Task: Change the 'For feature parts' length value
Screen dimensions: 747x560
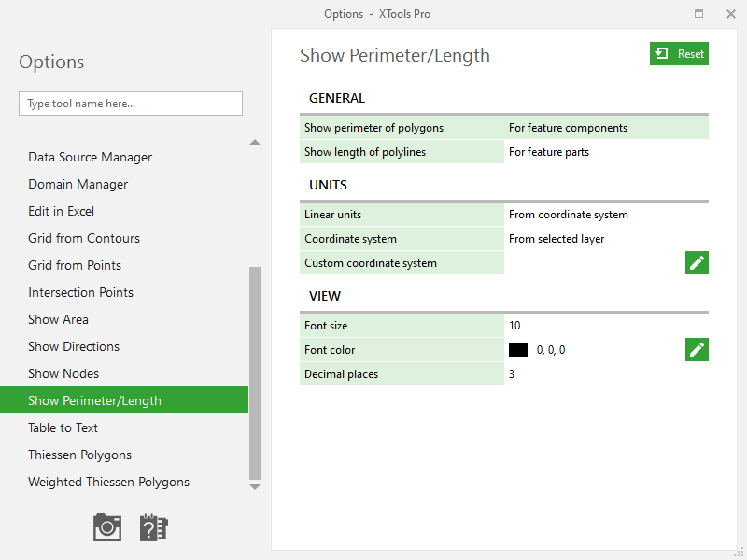Action: tap(606, 152)
